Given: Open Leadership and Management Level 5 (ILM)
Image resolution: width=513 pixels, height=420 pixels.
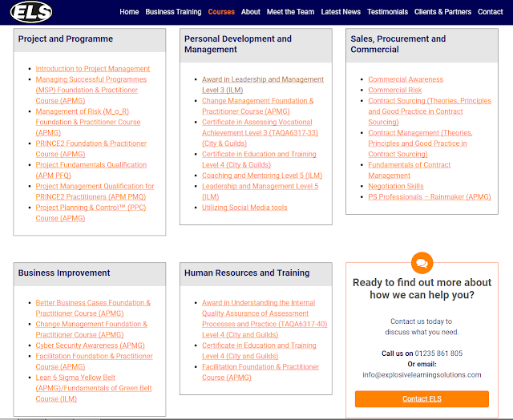Looking at the screenshot, I should (260, 192).
